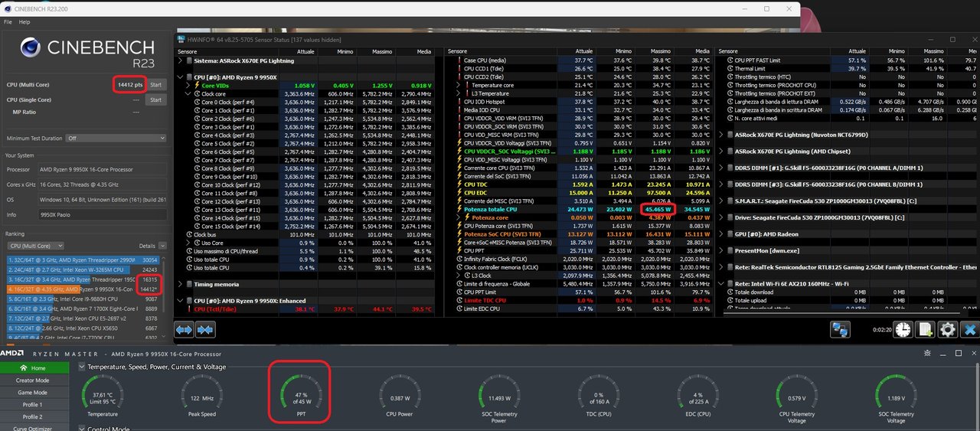
Task: Click the AMD logo in Ryzen Master
Action: pyautogui.click(x=11, y=354)
